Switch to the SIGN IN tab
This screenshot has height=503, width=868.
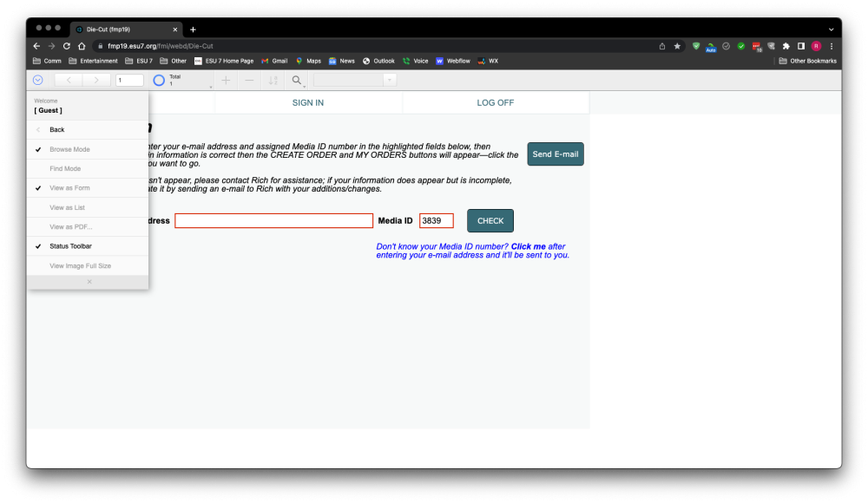click(x=307, y=101)
